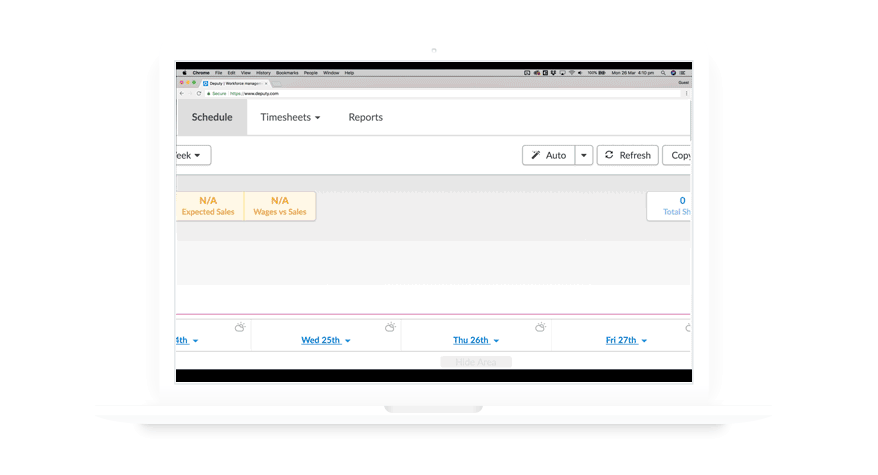
Task: Open the Timesheets dropdown menu
Action: 290,117
